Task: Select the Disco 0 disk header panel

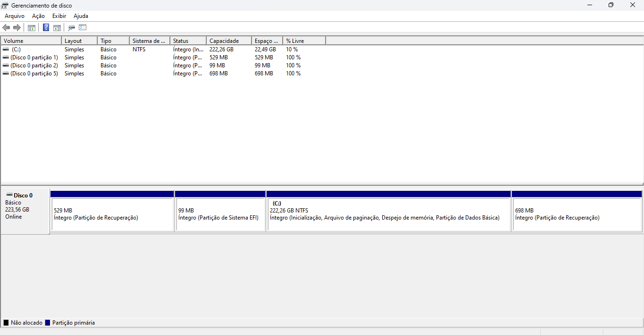Action: click(x=25, y=211)
